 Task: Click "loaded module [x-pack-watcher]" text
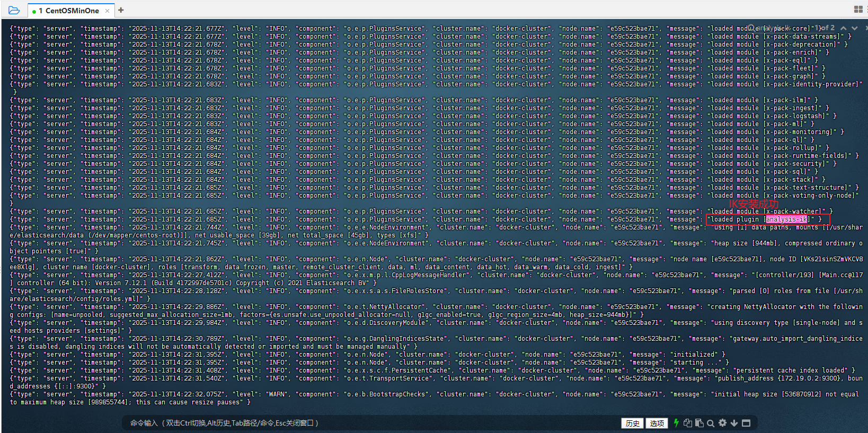[x=767, y=211]
